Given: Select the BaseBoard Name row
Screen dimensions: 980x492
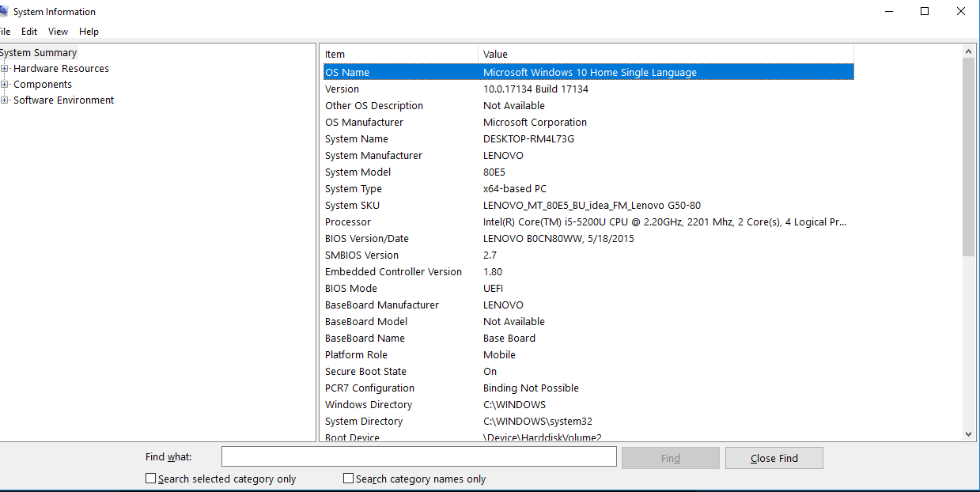Looking at the screenshot, I should (588, 339).
